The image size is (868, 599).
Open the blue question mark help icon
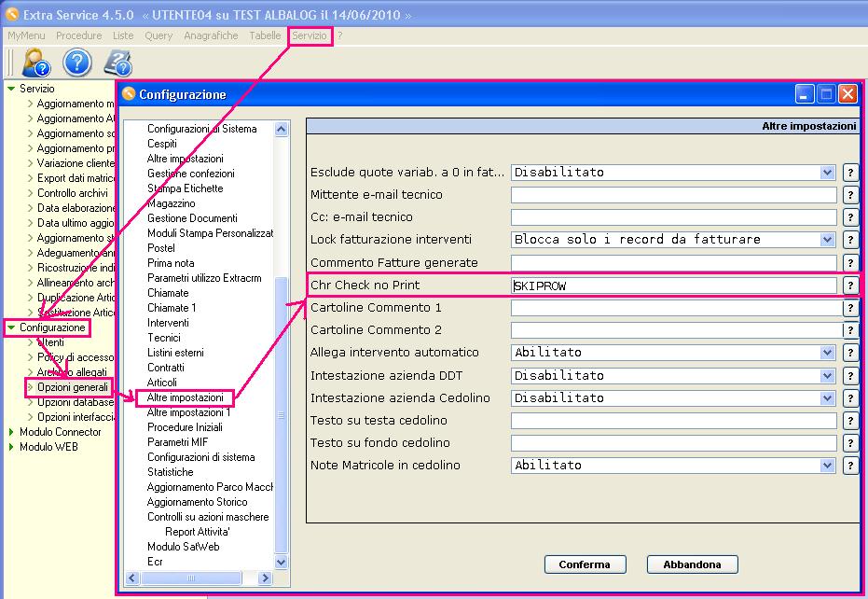(x=76, y=63)
